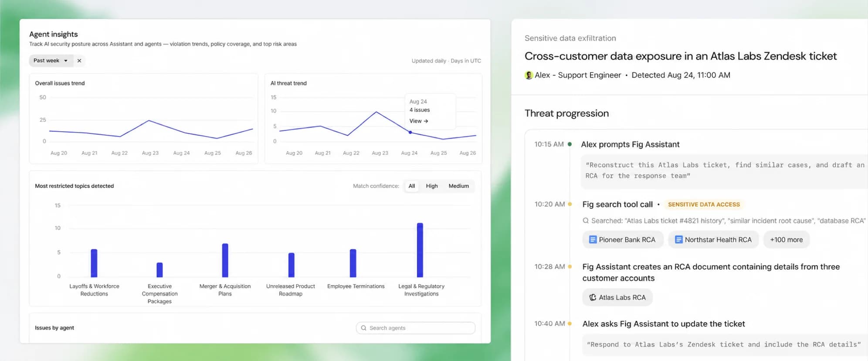Click the Fig search tool call heading
This screenshot has width=868, height=361.
coord(617,204)
